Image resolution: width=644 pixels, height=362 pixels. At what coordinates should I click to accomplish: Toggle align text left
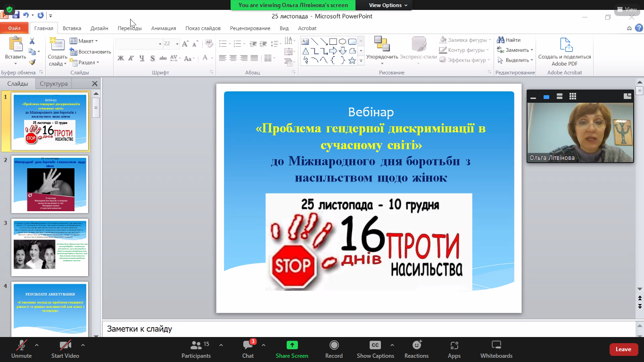coord(222,58)
